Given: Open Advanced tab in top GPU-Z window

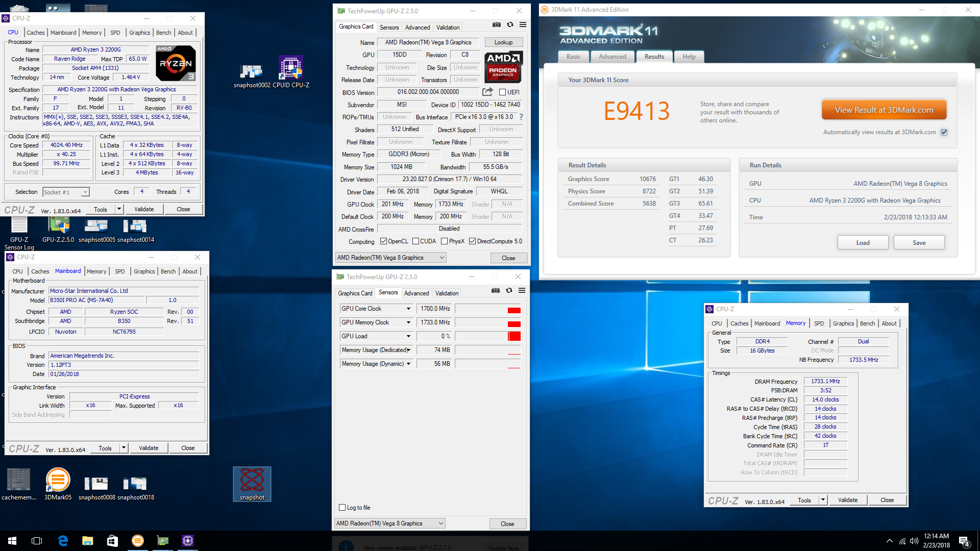Looking at the screenshot, I should [418, 28].
